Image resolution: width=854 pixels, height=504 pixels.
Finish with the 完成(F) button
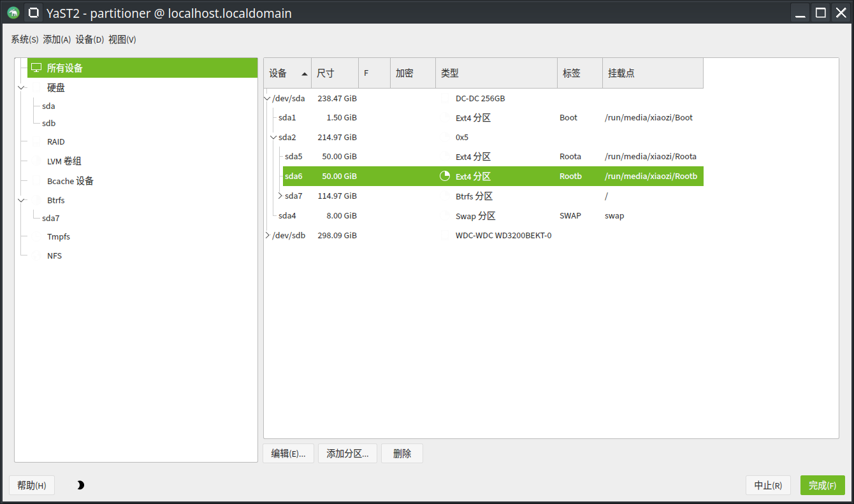point(822,486)
